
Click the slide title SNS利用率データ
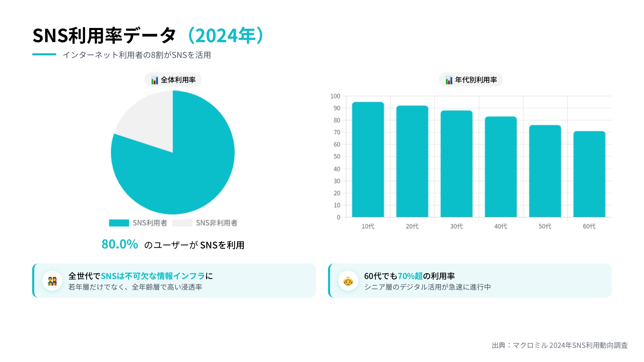pyautogui.click(x=105, y=35)
